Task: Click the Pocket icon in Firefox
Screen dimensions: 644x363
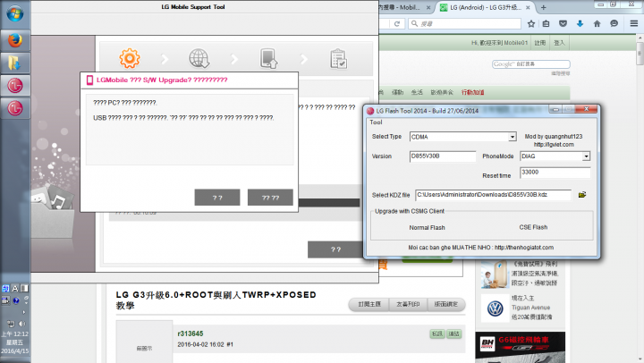Action: 563,24
